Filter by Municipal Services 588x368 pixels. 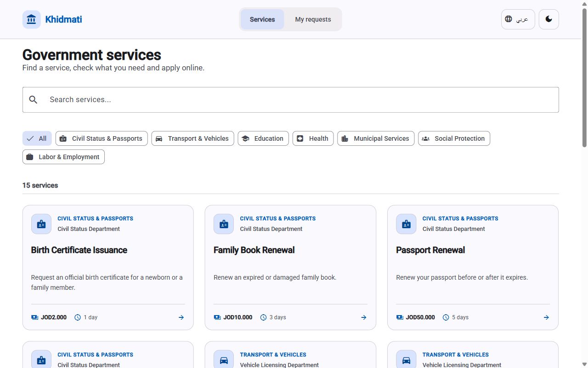(x=376, y=138)
